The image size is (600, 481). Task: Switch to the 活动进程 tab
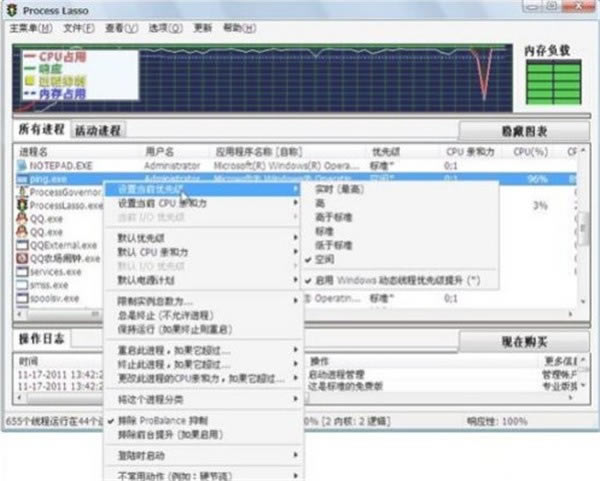(98, 131)
